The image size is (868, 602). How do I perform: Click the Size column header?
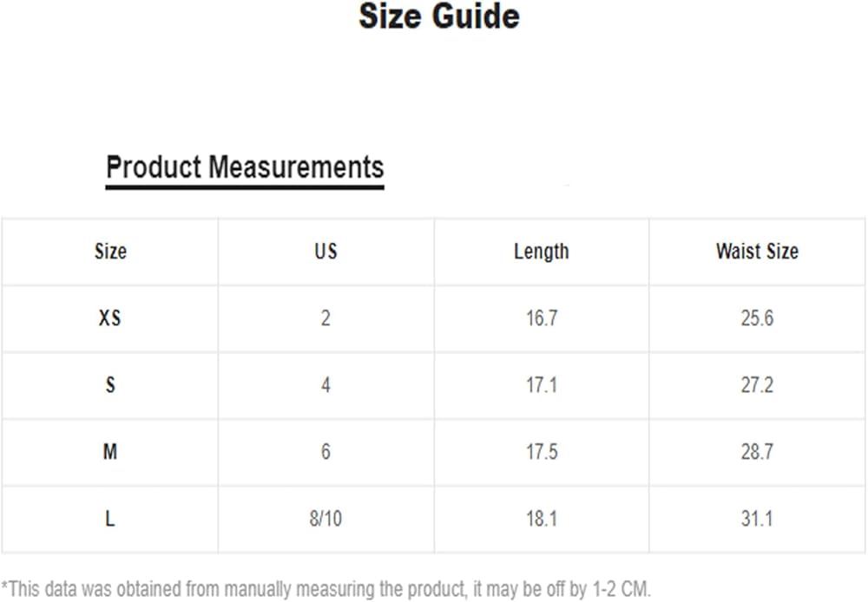(110, 252)
